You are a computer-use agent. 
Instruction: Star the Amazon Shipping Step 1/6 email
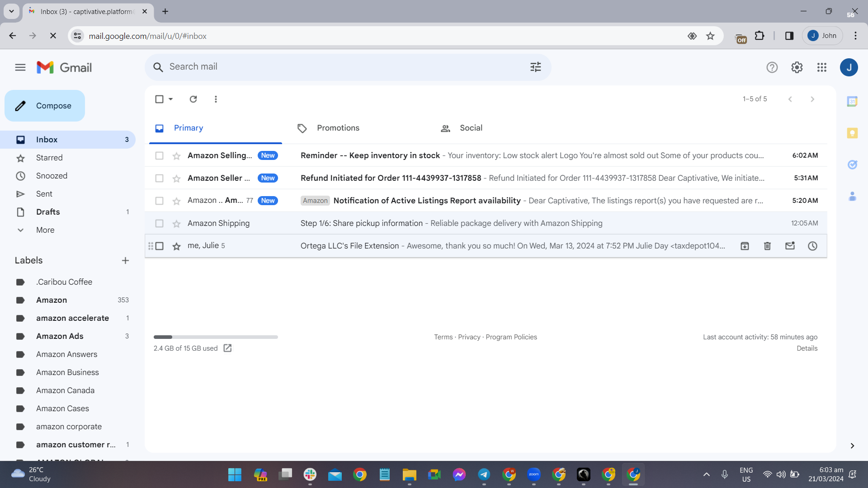(x=176, y=224)
